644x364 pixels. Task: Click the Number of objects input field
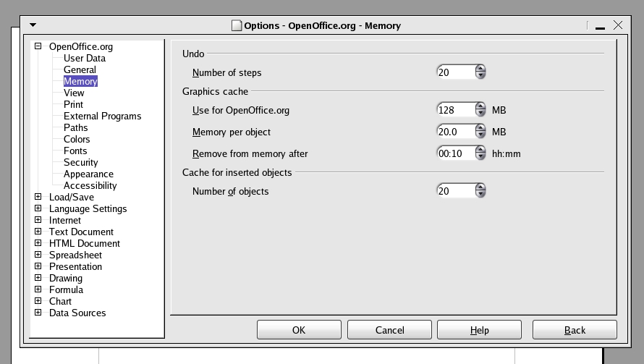point(455,191)
